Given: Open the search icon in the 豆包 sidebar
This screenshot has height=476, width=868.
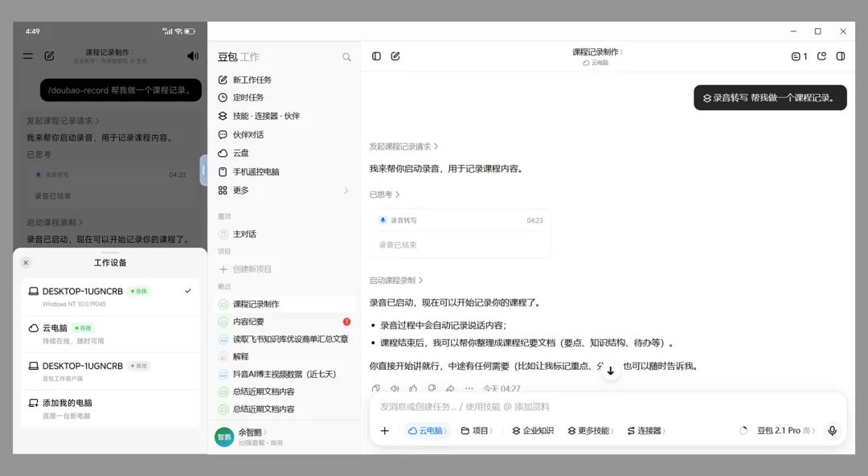Looking at the screenshot, I should [x=346, y=57].
